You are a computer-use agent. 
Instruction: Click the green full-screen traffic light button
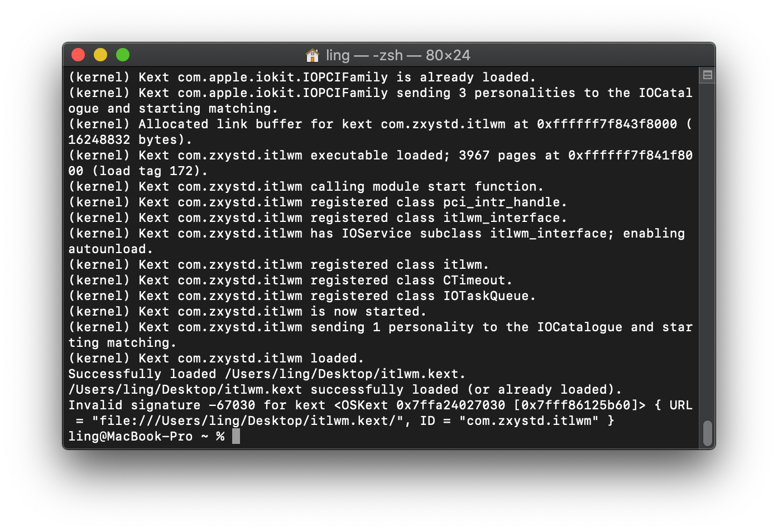[122, 55]
